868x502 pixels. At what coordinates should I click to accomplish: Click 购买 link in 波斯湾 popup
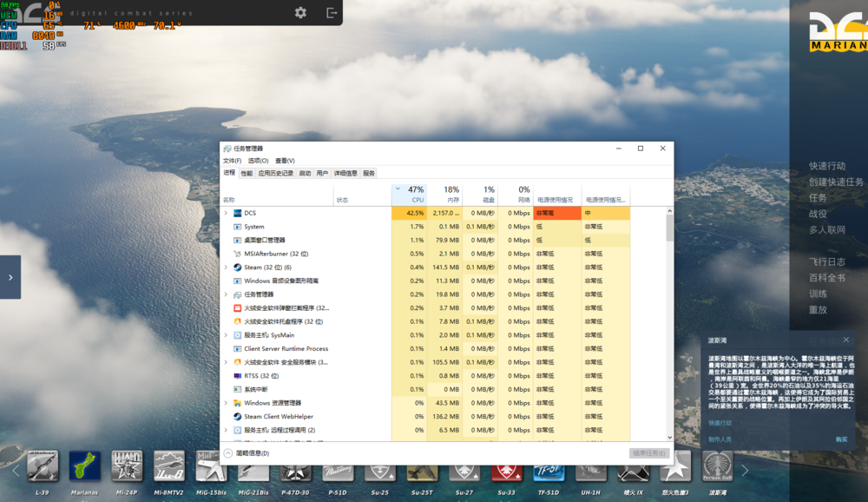pyautogui.click(x=841, y=439)
